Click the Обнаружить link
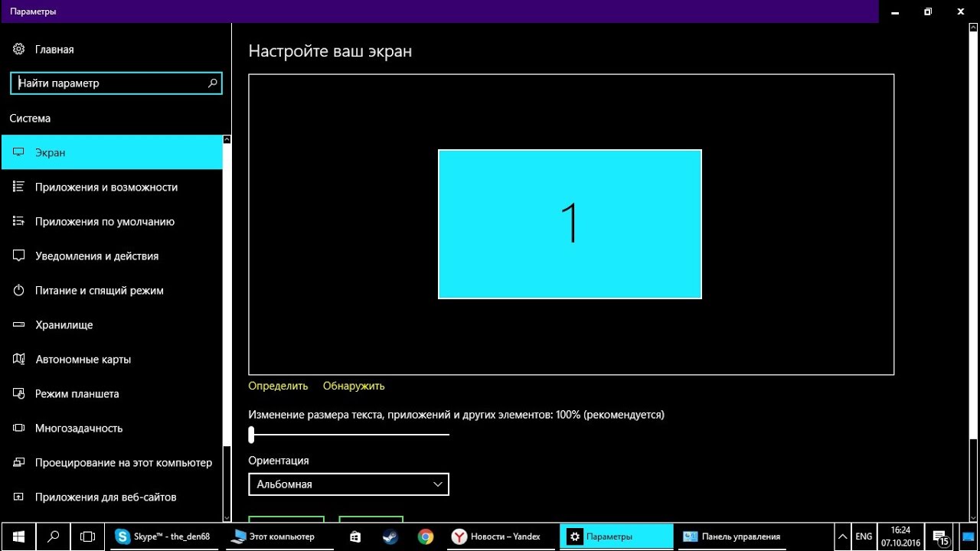 click(x=354, y=386)
